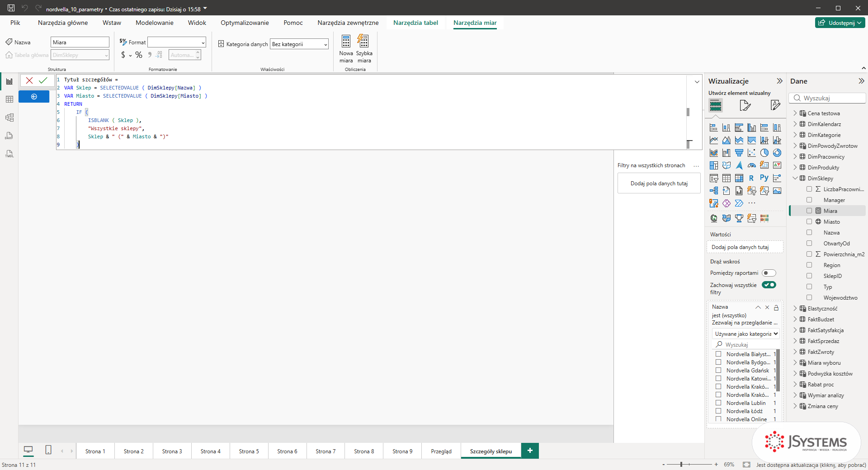Image resolution: width=868 pixels, height=470 pixels.
Task: Check Nordvella Lublin filter checkbox
Action: pos(718,403)
